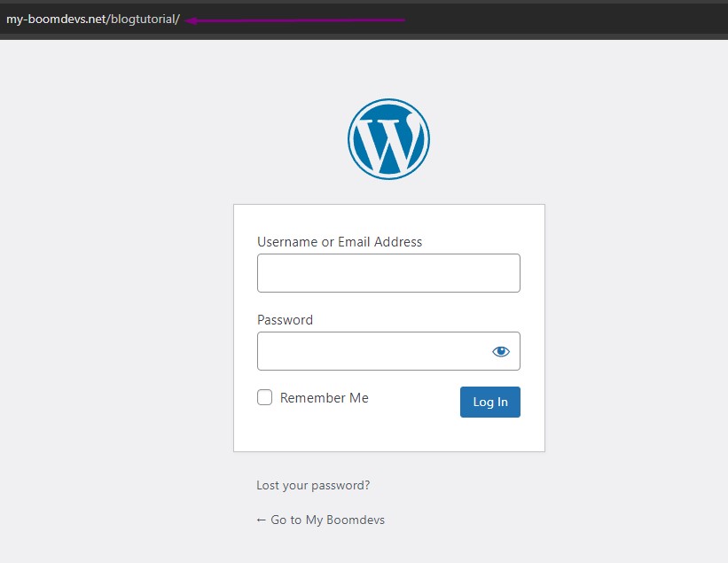Show password with the eye icon

point(500,351)
